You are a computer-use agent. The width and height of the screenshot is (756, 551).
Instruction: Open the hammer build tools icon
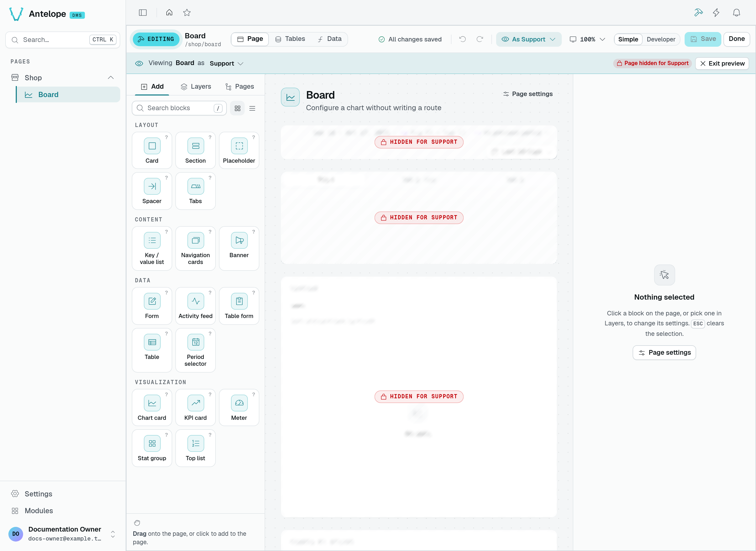(698, 13)
